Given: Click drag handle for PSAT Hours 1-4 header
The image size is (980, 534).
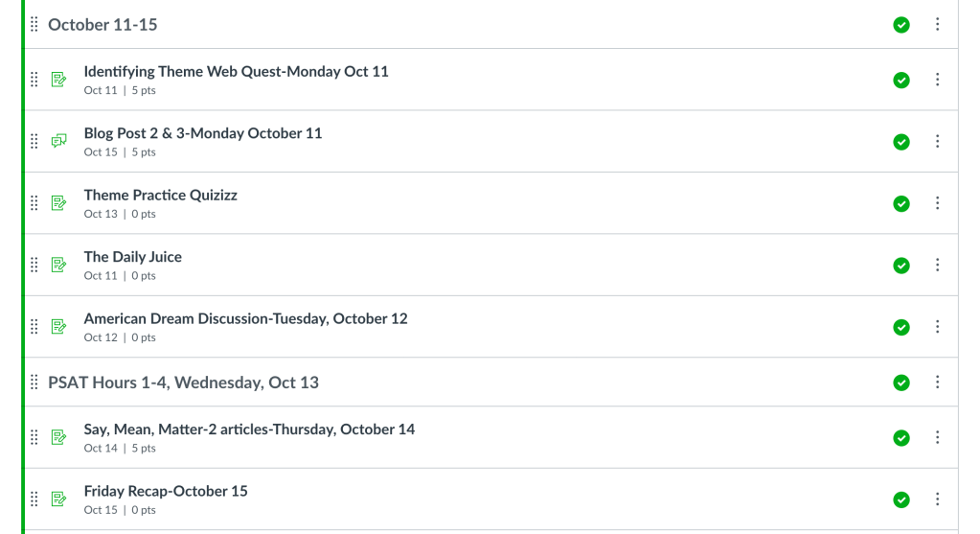Looking at the screenshot, I should pyautogui.click(x=34, y=383).
